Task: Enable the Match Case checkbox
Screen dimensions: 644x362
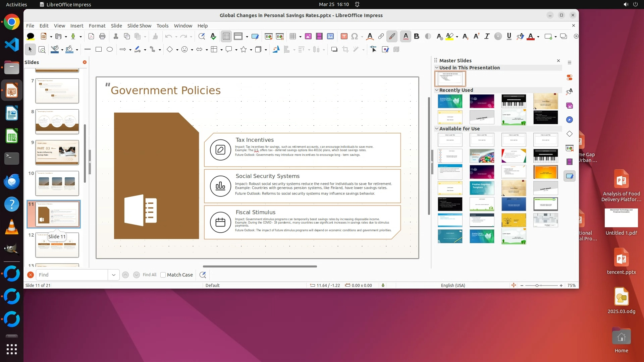Action: (163, 275)
